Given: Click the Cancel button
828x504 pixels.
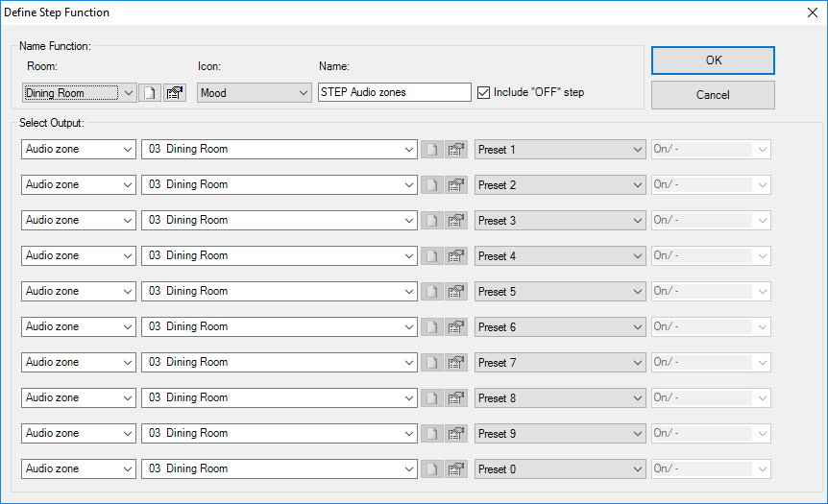Looking at the screenshot, I should click(x=713, y=95).
